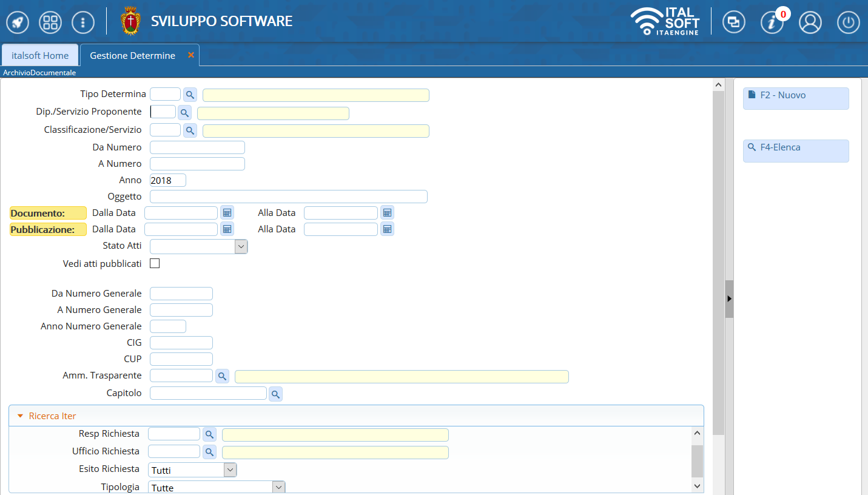Viewport: 868px width, 495px height.
Task: Collapse the right side panel arrow
Action: (x=729, y=299)
